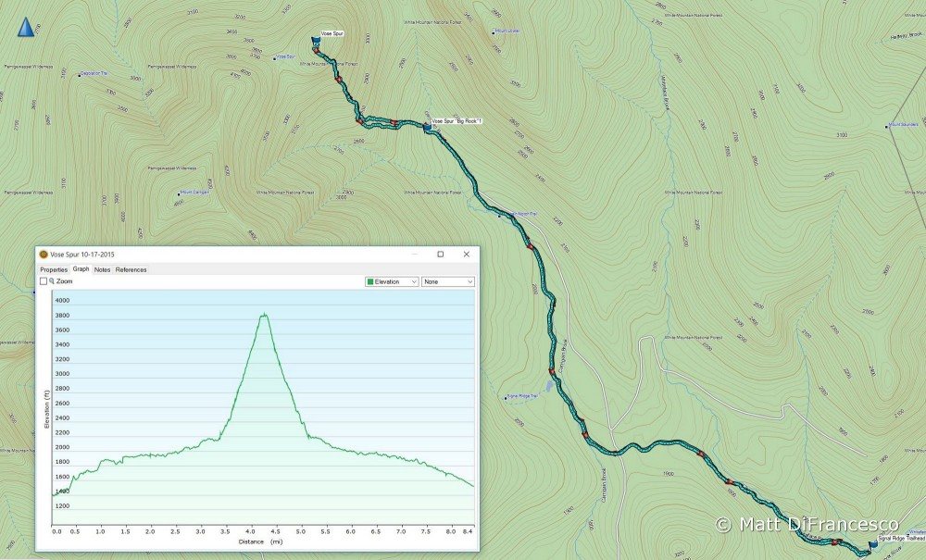This screenshot has width=926, height=560.
Task: Open the None secondary graph dropdown
Action: pos(448,282)
